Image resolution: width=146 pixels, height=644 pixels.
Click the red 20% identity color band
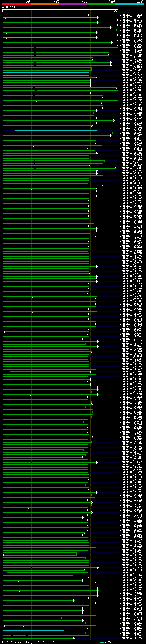point(16,4)
